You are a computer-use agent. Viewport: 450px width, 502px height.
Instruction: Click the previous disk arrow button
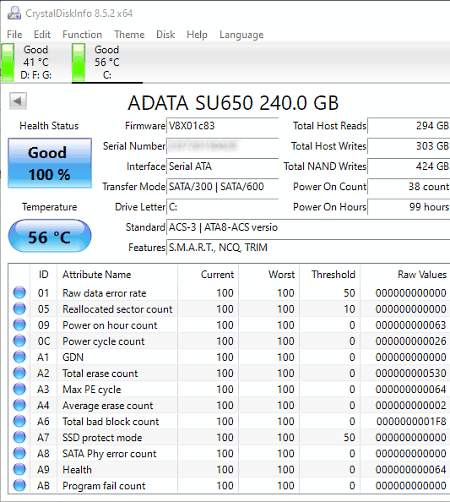coord(18,101)
